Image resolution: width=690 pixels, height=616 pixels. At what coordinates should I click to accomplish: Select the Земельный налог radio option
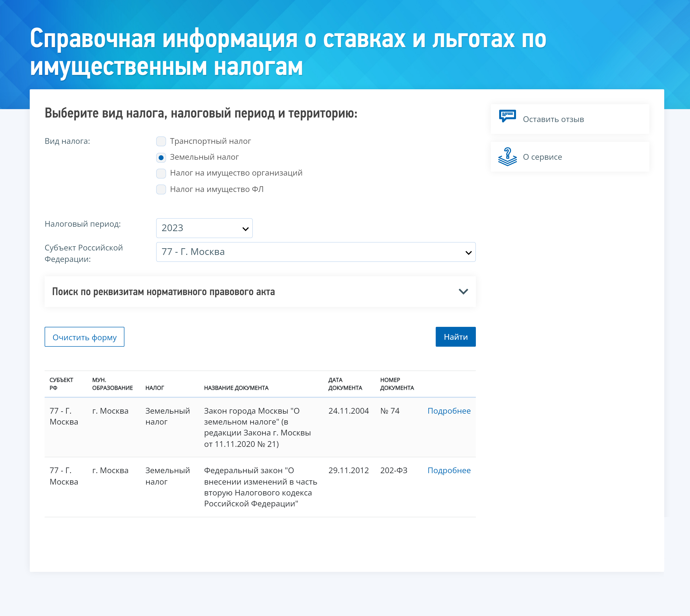161,157
